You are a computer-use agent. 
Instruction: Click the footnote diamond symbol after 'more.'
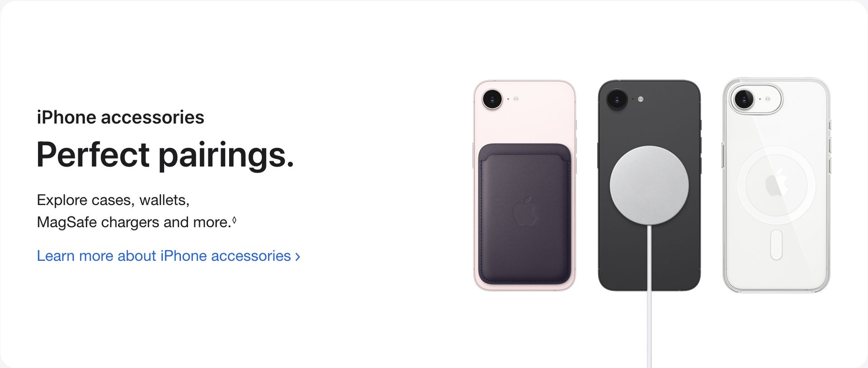[x=234, y=220]
